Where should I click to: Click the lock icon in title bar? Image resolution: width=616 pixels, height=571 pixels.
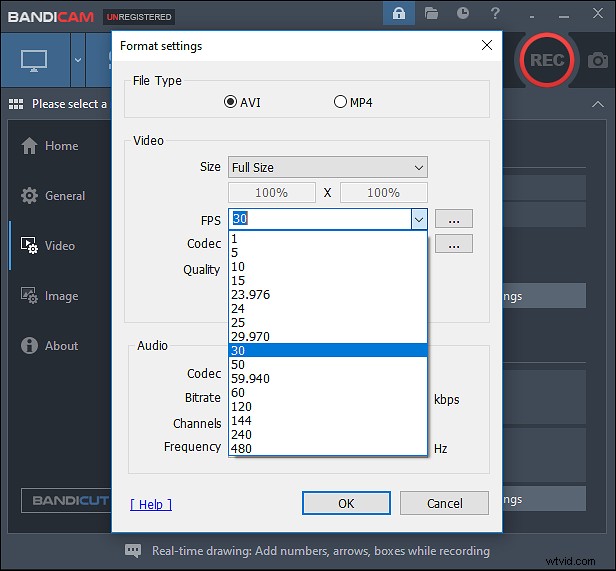point(399,14)
